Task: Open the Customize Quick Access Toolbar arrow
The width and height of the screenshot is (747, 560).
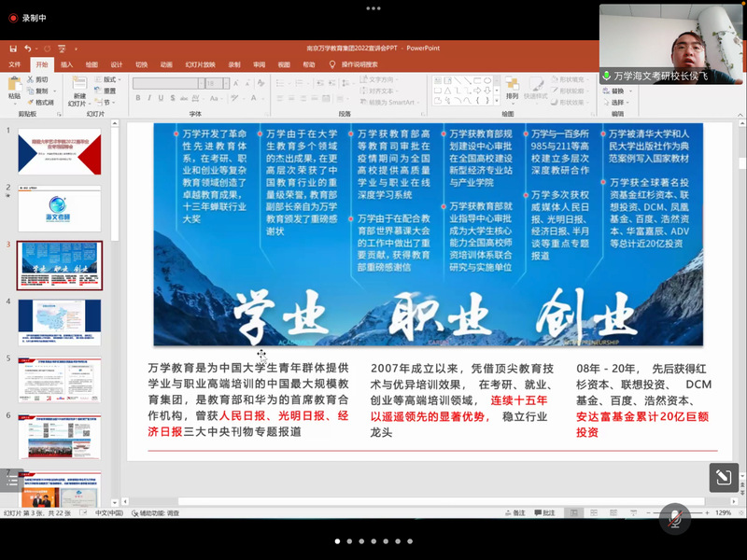Action: (76, 49)
